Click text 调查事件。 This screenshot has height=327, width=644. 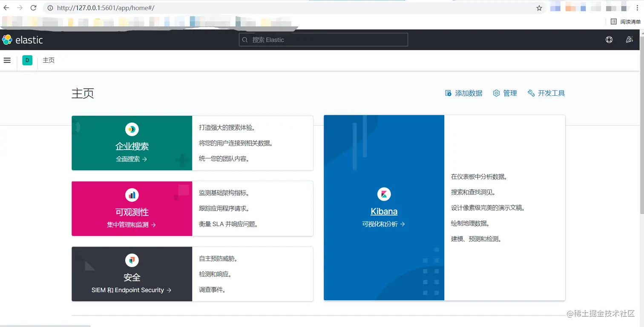coord(213,290)
